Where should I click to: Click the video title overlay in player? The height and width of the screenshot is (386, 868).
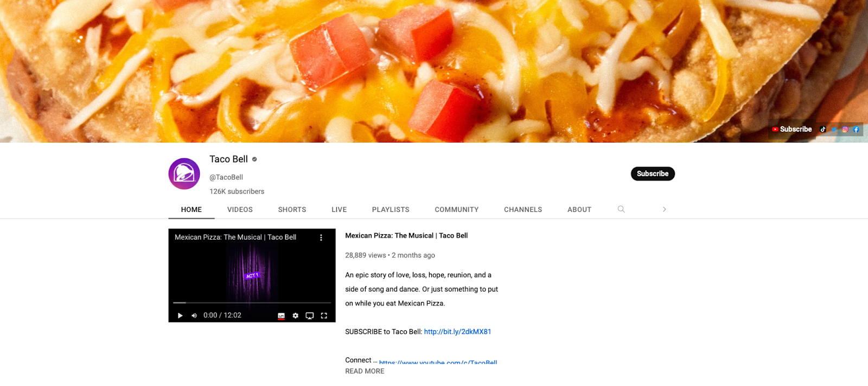(x=235, y=237)
